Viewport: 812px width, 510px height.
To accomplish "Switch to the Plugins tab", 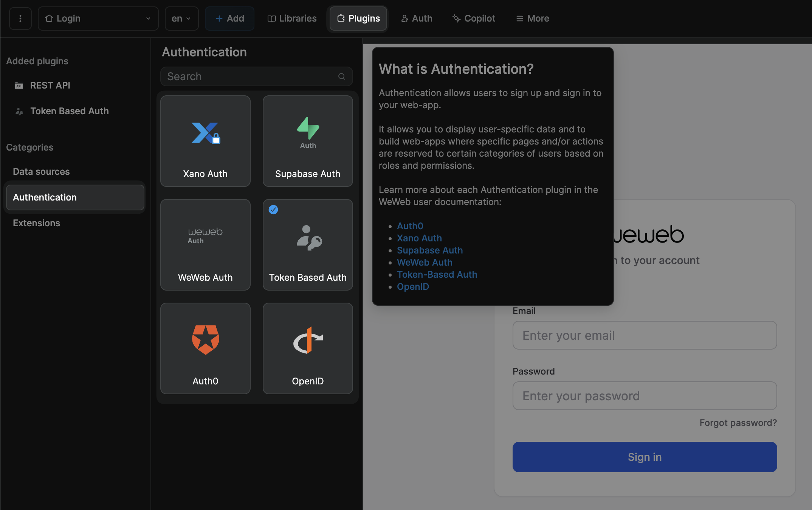I will [358, 18].
